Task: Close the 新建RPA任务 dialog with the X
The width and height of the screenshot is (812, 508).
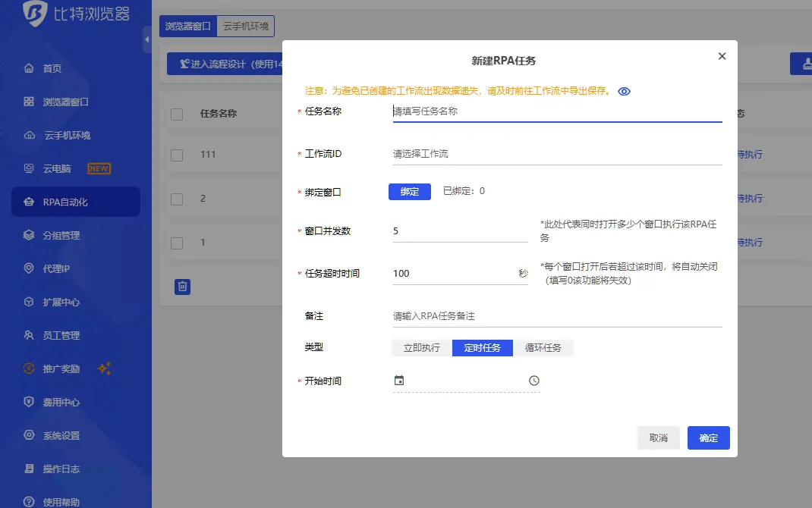Action: [722, 56]
